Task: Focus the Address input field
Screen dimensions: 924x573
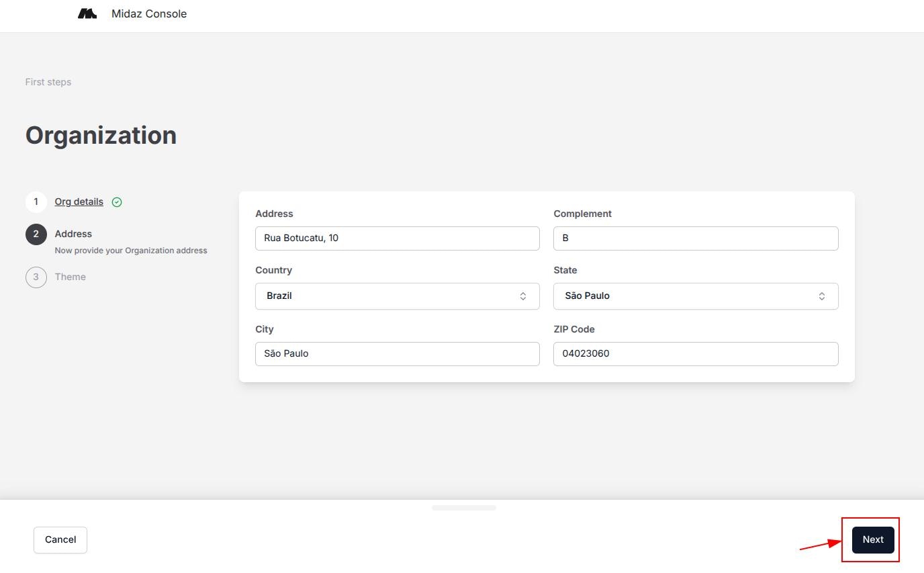Action: point(398,238)
